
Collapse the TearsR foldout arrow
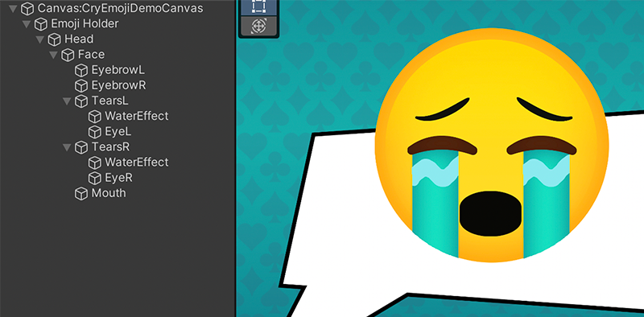68,147
